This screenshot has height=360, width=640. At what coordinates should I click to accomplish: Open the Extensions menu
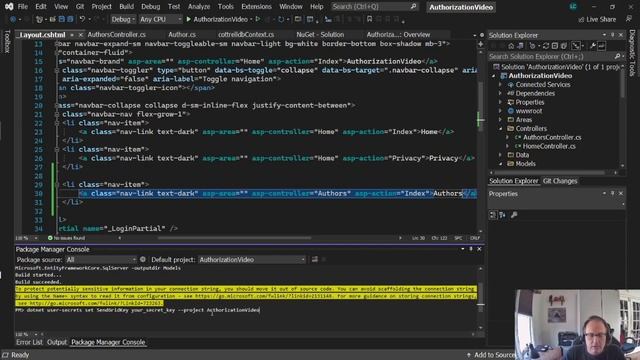point(256,7)
